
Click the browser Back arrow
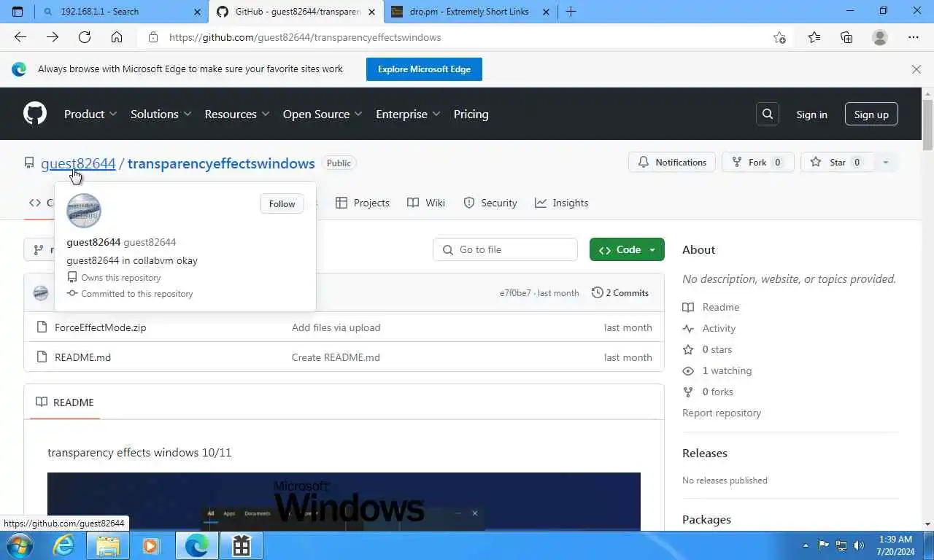click(x=20, y=37)
